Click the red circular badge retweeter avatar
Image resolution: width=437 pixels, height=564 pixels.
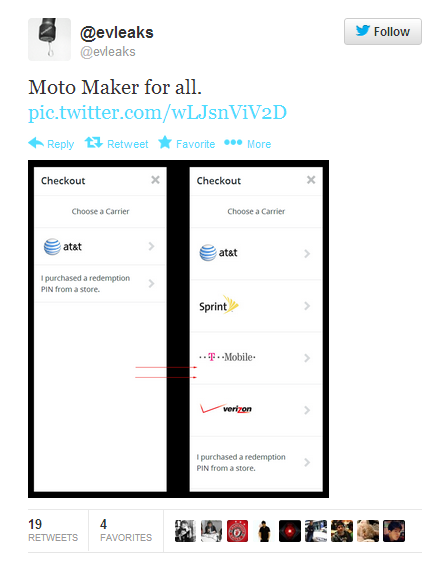coord(237,531)
